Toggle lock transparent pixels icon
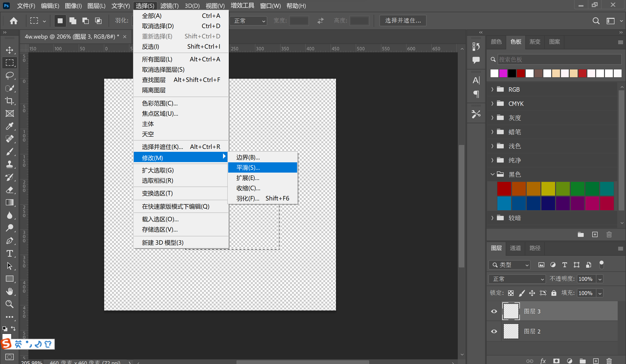The height and width of the screenshot is (364, 626). pyautogui.click(x=511, y=293)
